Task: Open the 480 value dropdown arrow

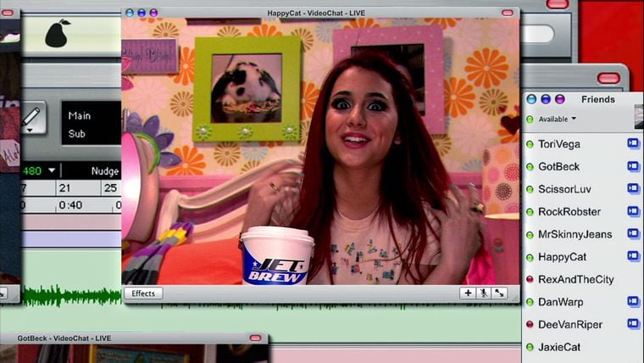Action: (52, 170)
